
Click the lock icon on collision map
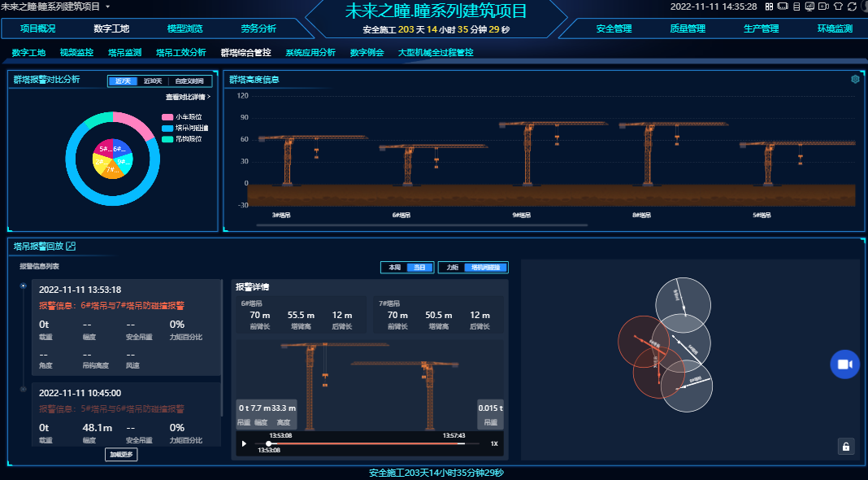click(846, 446)
